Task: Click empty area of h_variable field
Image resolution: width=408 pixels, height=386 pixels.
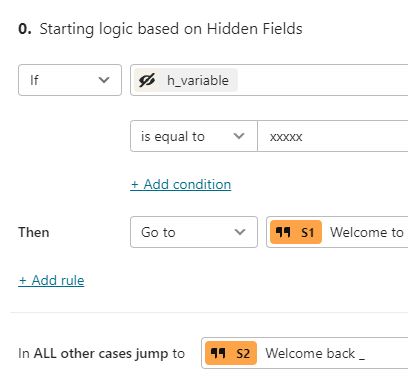Action: pos(323,80)
